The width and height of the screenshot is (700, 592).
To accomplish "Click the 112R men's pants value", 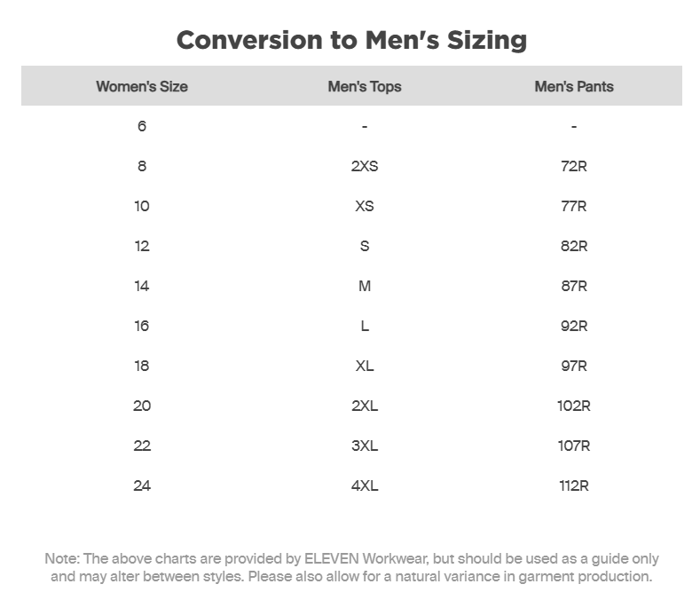I will coord(574,485).
